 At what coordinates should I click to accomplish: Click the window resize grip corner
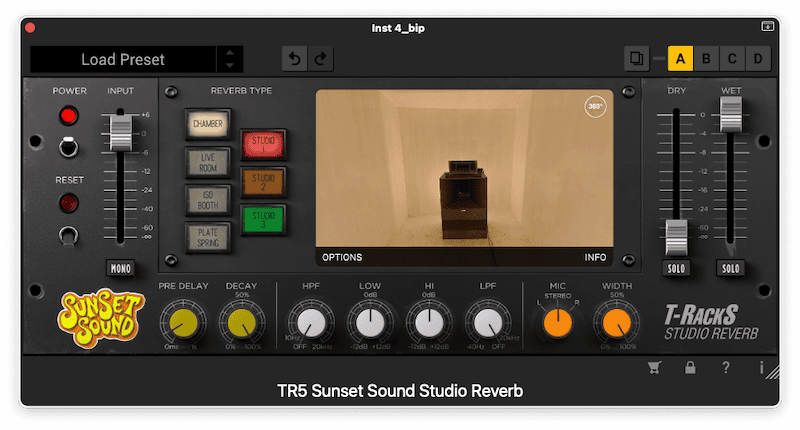(x=772, y=372)
